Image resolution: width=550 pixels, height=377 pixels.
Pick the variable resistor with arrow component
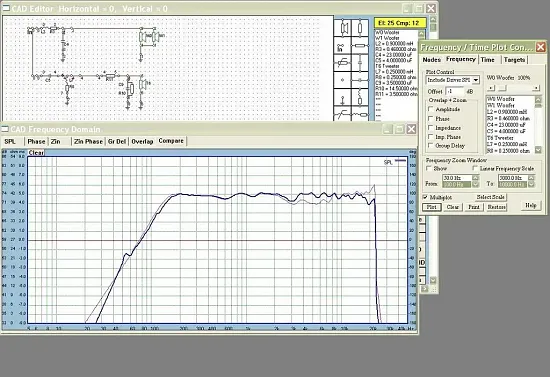342,63
